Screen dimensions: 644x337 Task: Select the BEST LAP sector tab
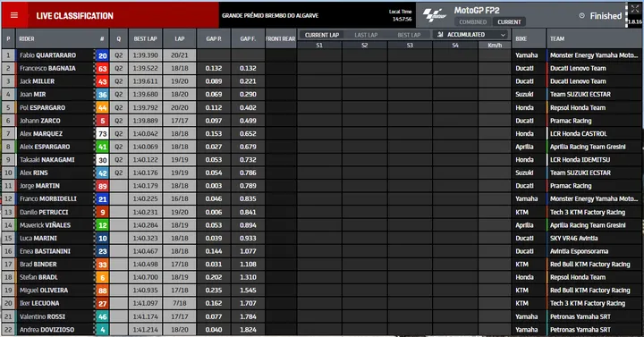[409, 35]
